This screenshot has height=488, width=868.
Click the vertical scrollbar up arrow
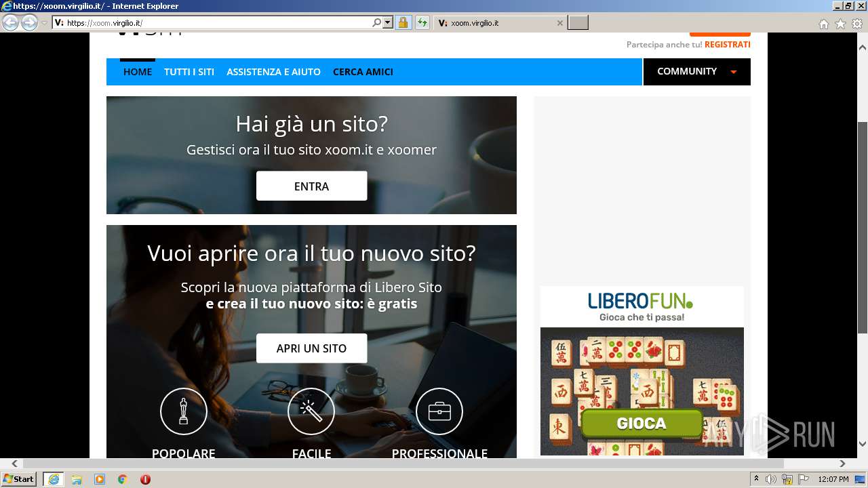[x=863, y=47]
